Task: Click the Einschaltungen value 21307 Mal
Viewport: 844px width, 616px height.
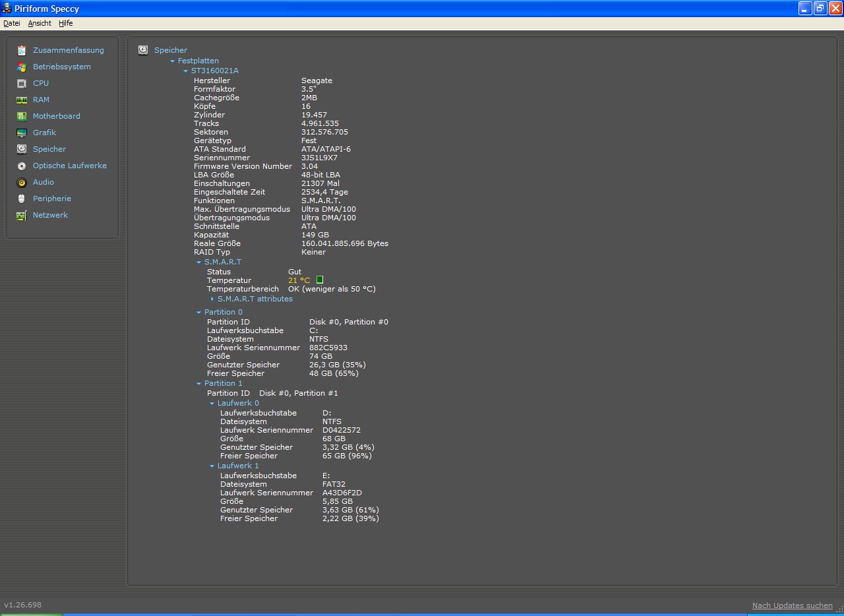Action: [320, 183]
